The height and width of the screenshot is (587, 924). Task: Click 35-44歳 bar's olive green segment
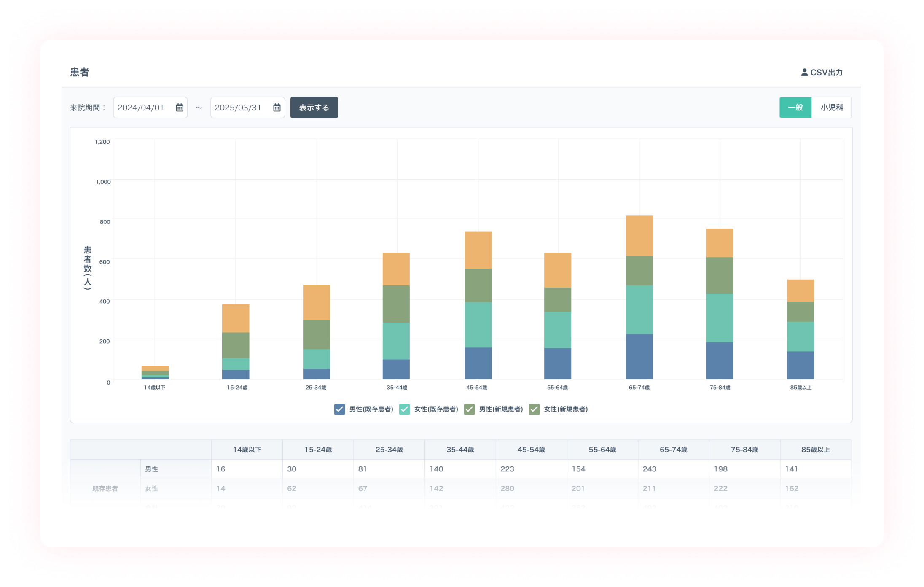(x=396, y=304)
